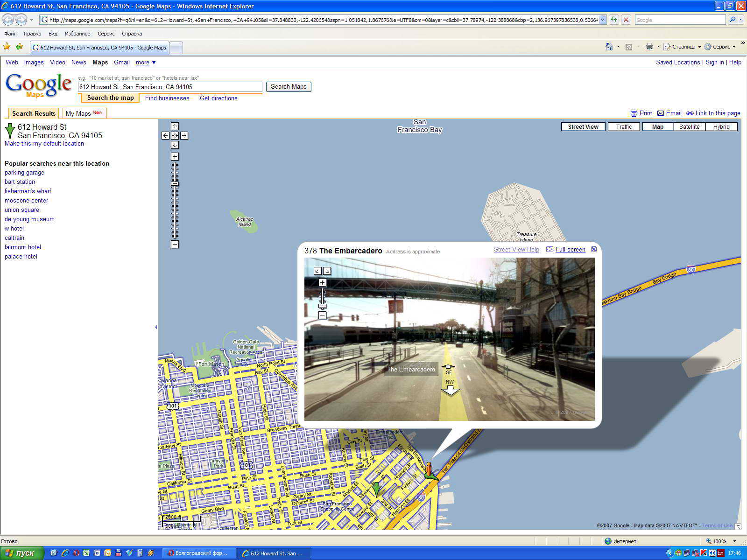The height and width of the screenshot is (560, 747).
Task: Rotate street view left with the arrow icon
Action: click(x=317, y=271)
